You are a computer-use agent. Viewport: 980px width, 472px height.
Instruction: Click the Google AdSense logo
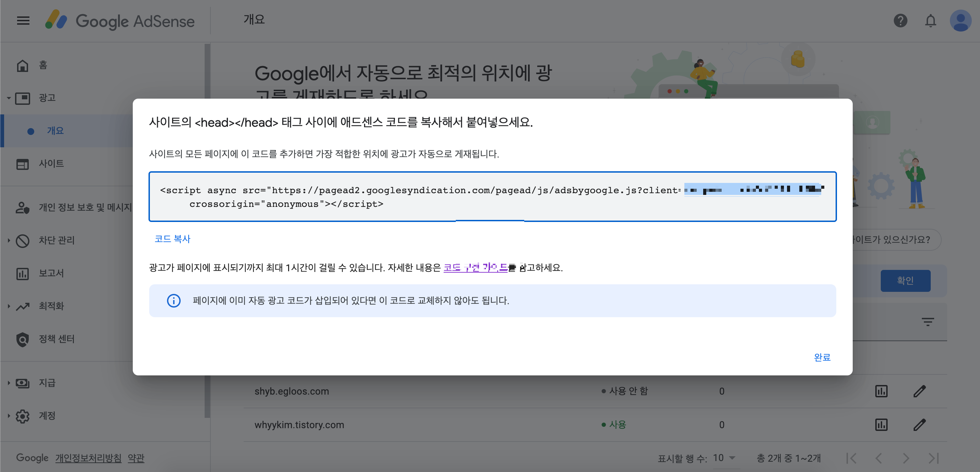pos(120,21)
